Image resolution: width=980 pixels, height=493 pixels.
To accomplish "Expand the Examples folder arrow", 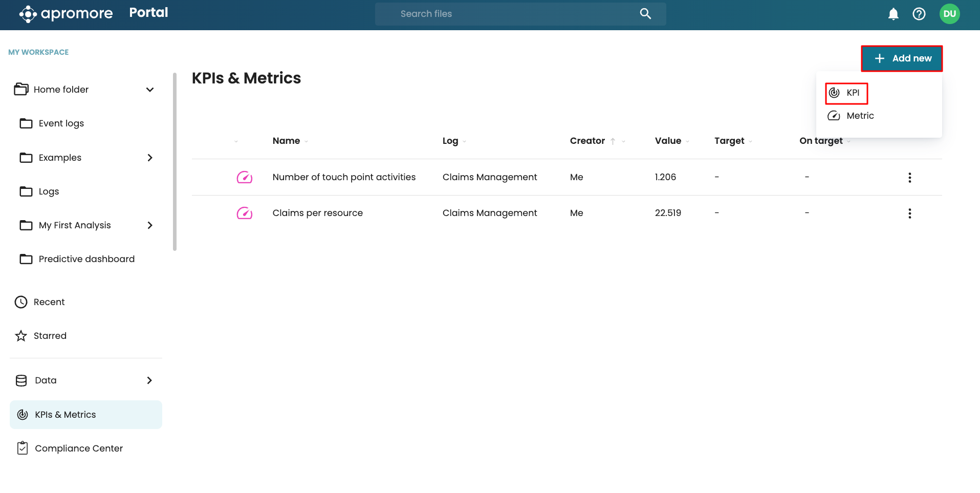I will pos(150,158).
